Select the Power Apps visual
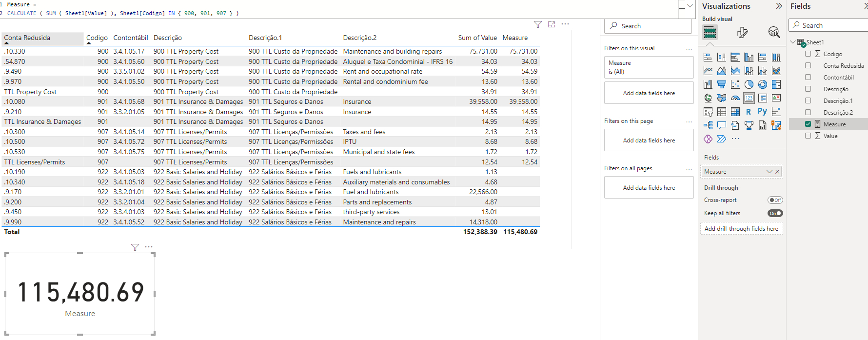The image size is (868, 340). pyautogui.click(x=708, y=139)
